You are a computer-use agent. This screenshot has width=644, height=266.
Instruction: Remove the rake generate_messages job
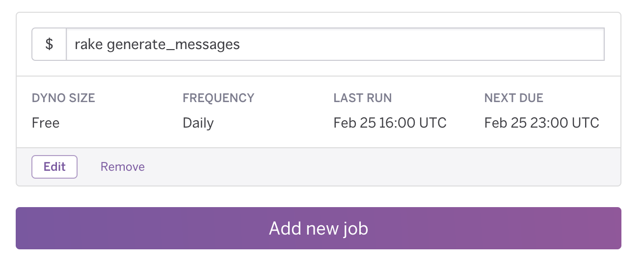(x=123, y=167)
